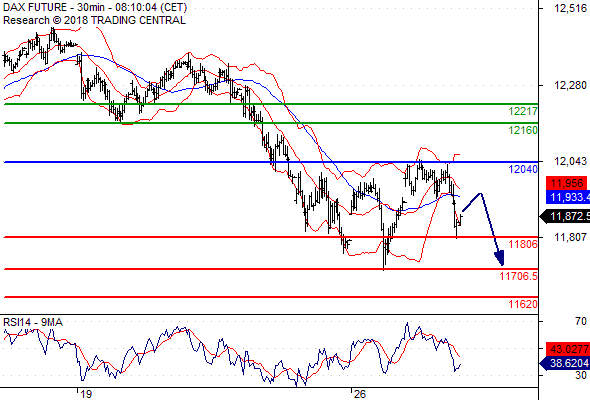This screenshot has height=400, width=590.
Task: Click the RSI14 - 9MA indicator label
Action: 33,322
